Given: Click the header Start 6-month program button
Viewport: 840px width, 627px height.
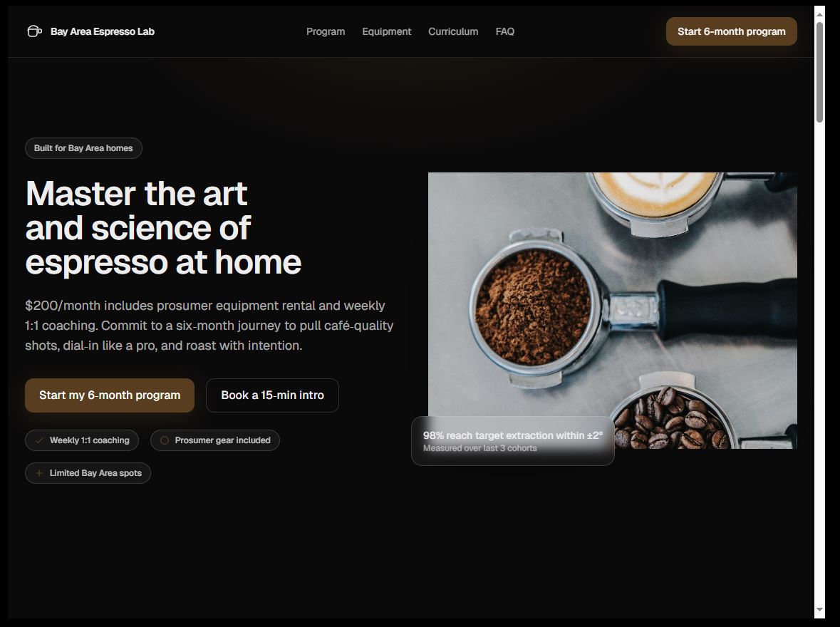Looking at the screenshot, I should (x=731, y=31).
